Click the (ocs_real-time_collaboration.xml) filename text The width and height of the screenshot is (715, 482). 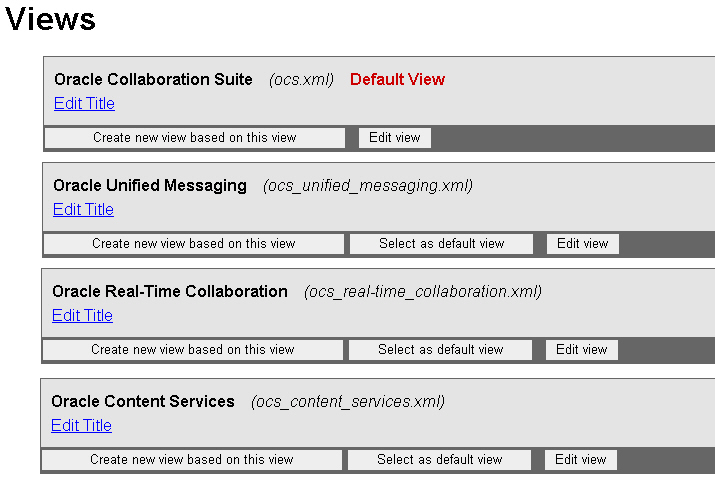coord(423,292)
